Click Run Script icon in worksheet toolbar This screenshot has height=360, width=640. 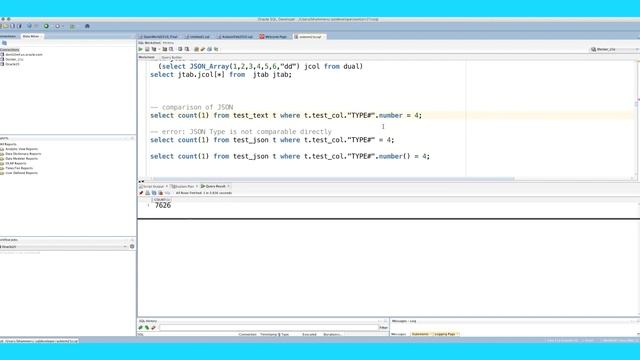pyautogui.click(x=147, y=49)
